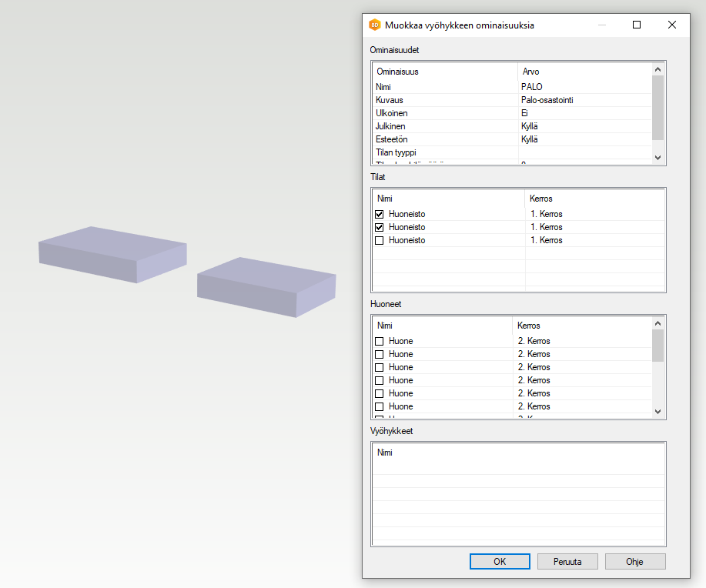This screenshot has width=706, height=588.
Task: Click the down arrow of the Ominaisuudet scrollbar
Action: click(x=657, y=157)
